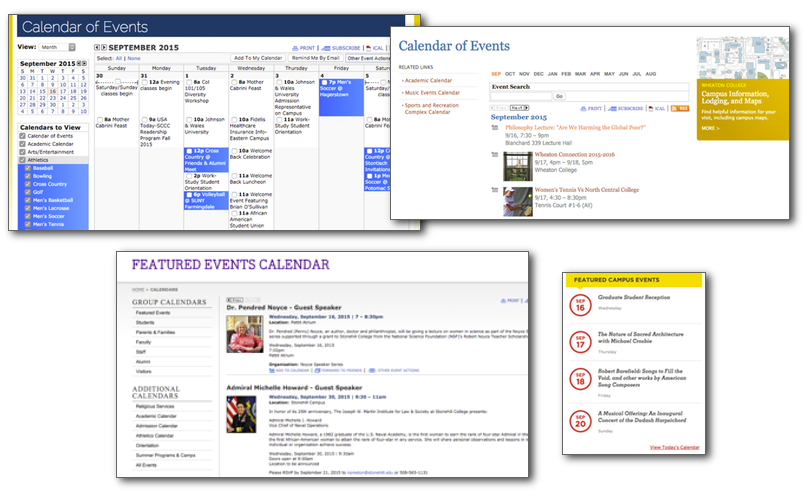Click SUBSCRIBE in the grid calendar toolbar
This screenshot has height=497, width=809.
pyautogui.click(x=341, y=48)
